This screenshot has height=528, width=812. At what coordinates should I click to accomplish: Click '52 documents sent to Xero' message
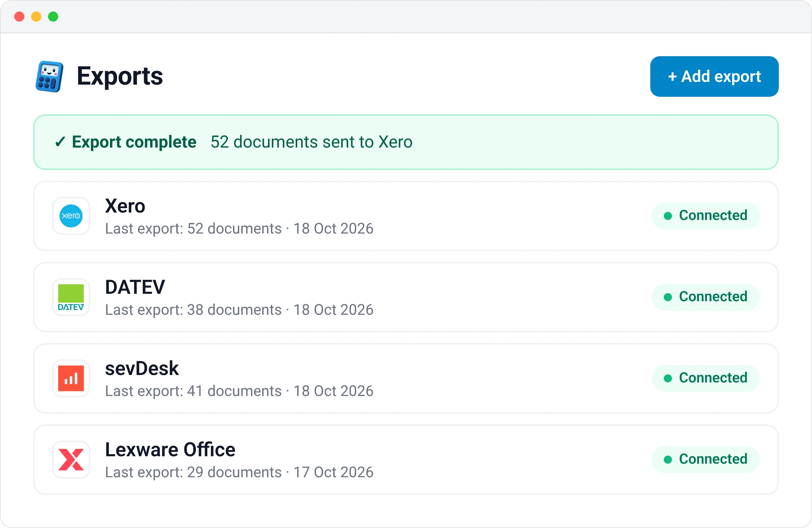coord(312,142)
